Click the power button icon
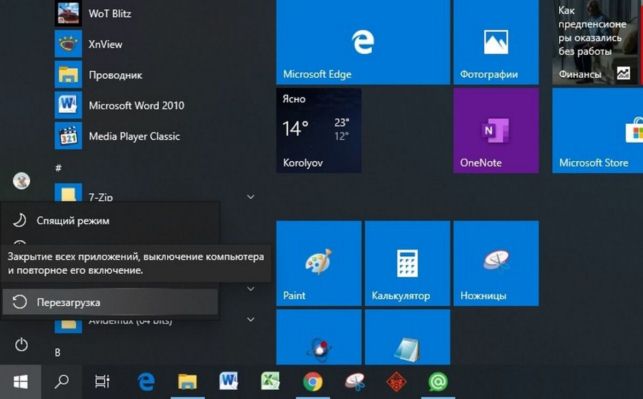This screenshot has height=399, width=643. pyautogui.click(x=21, y=344)
